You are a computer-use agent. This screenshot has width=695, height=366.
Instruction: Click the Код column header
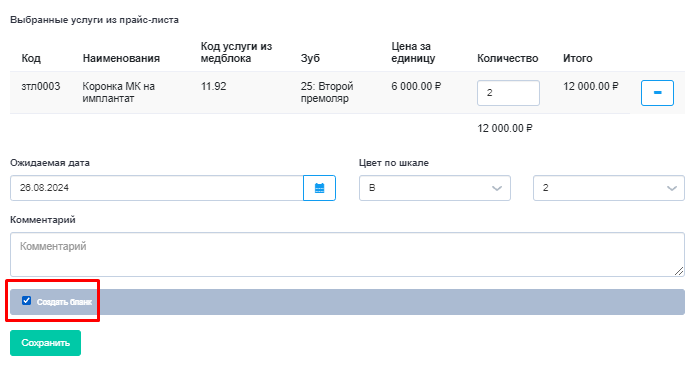point(31,58)
